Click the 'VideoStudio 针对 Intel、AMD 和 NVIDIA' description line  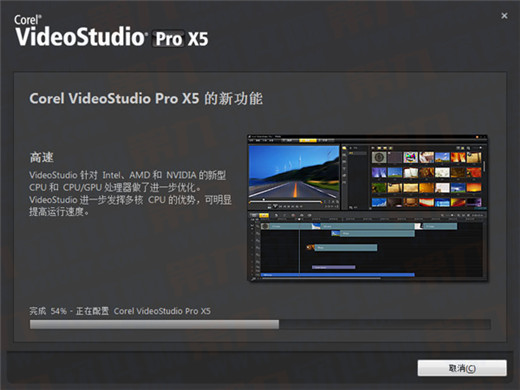(128, 175)
